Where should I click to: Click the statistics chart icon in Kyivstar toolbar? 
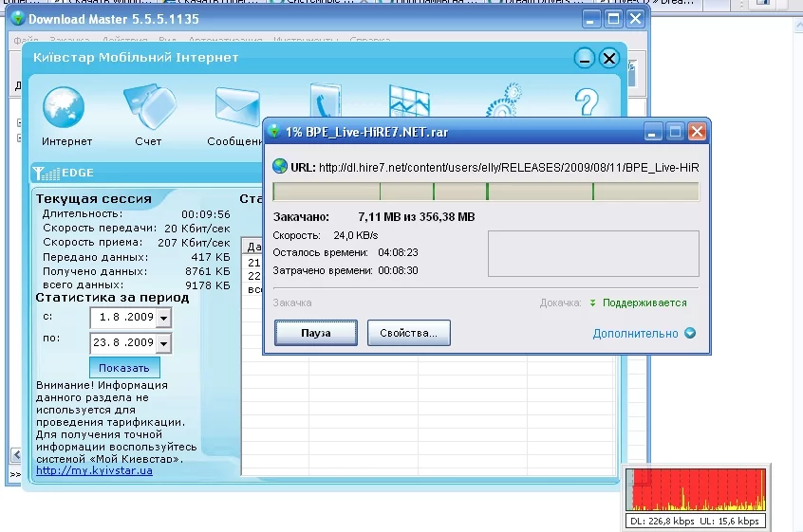409,101
